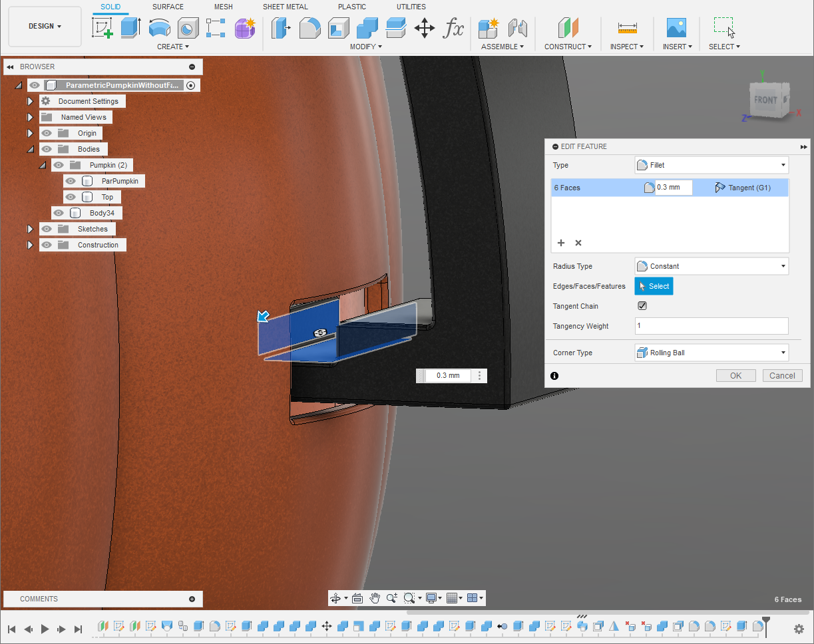Viewport: 814px width, 644px height.
Task: Open Change Parameters fx tool
Action: coord(453,28)
